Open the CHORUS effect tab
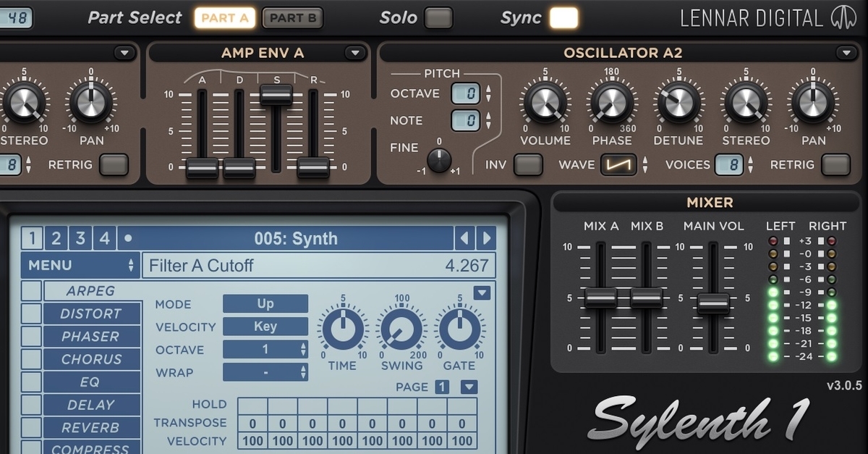 (92, 359)
